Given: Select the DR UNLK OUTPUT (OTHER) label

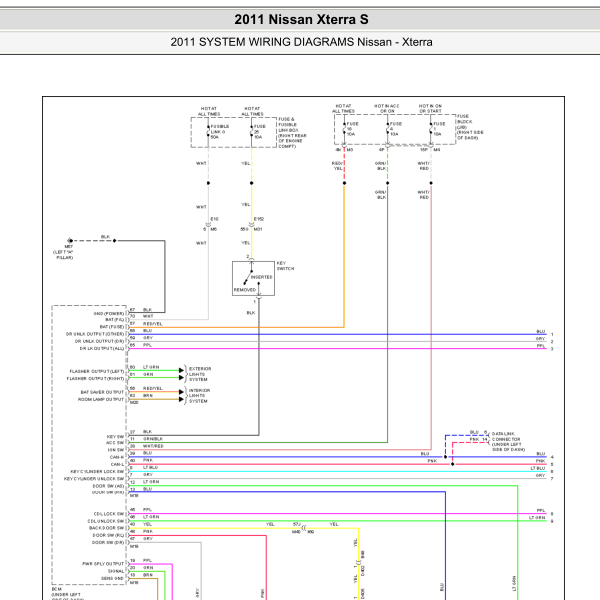Looking at the screenshot, I should tap(95, 334).
